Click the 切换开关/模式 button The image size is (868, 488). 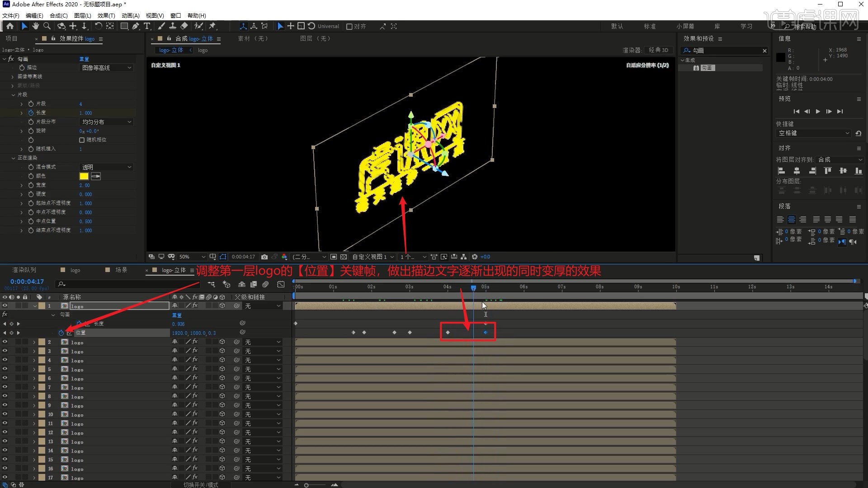pyautogui.click(x=201, y=485)
